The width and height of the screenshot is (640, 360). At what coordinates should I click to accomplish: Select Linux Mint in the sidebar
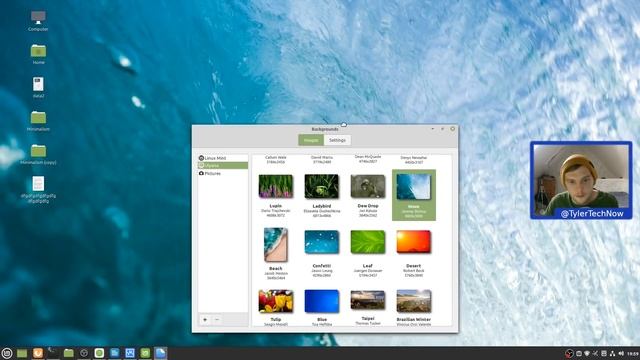click(223, 158)
